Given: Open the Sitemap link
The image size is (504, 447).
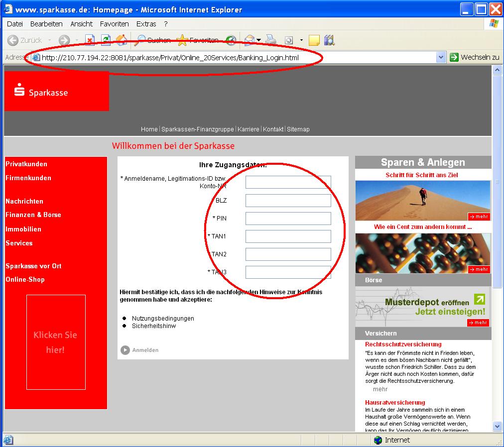Looking at the screenshot, I should tap(298, 129).
